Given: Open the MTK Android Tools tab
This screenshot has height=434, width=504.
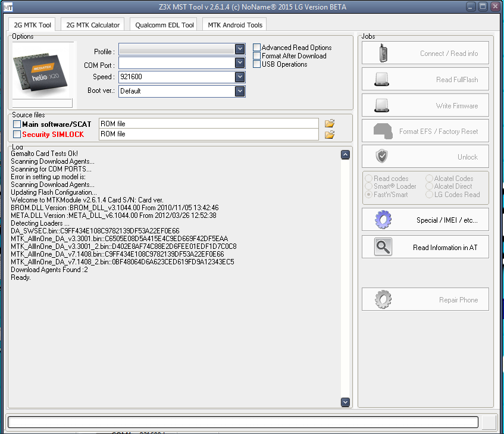Looking at the screenshot, I should [235, 25].
